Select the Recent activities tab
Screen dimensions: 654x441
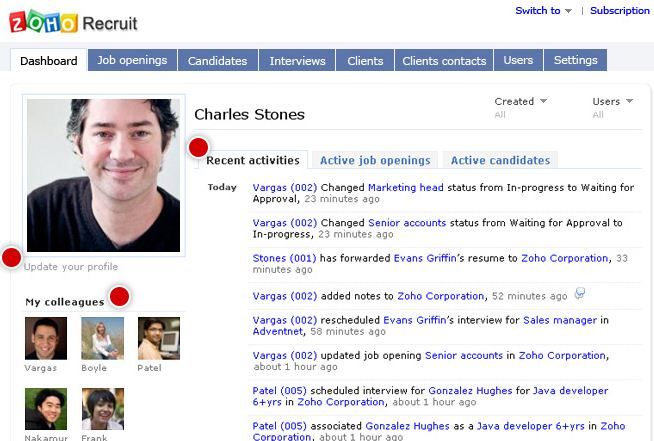tap(253, 160)
